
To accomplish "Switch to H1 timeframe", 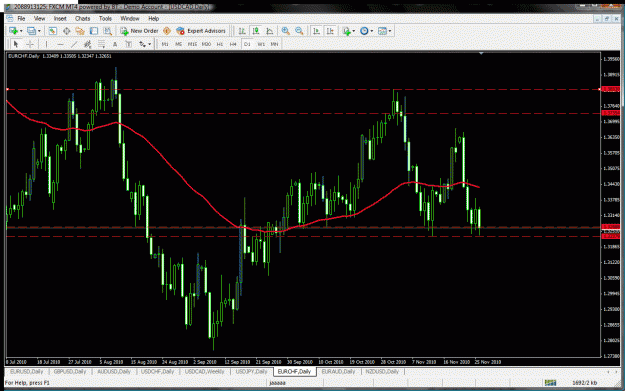I will tap(220, 44).
